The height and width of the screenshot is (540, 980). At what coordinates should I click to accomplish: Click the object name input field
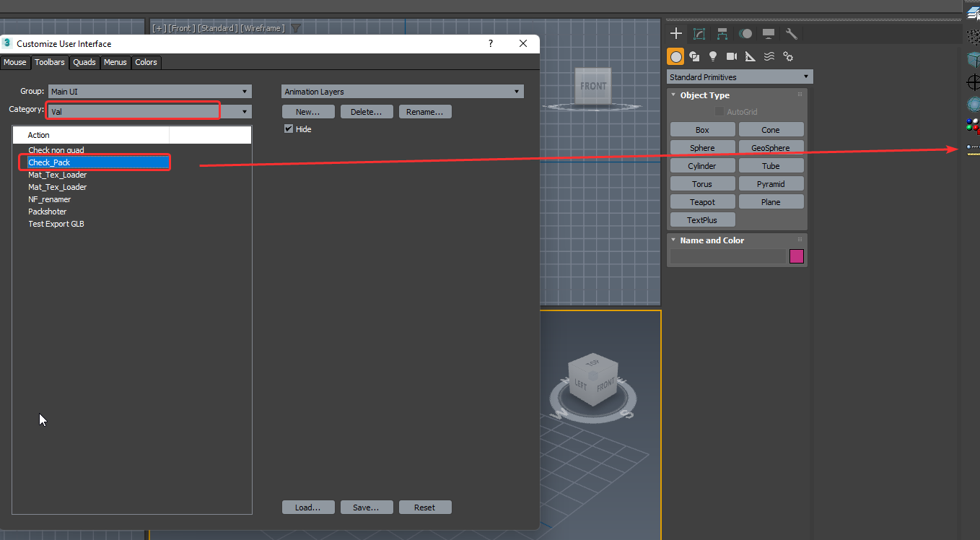[728, 256]
